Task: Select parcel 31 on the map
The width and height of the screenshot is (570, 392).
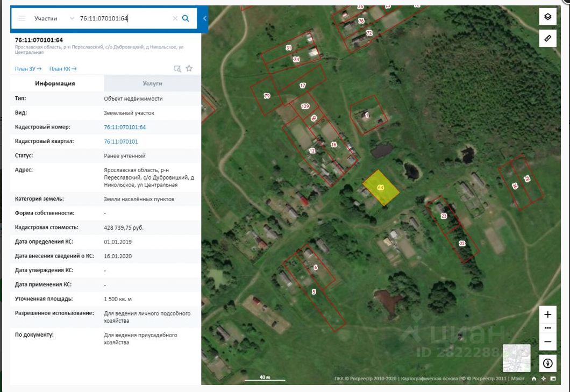Action: click(x=289, y=48)
